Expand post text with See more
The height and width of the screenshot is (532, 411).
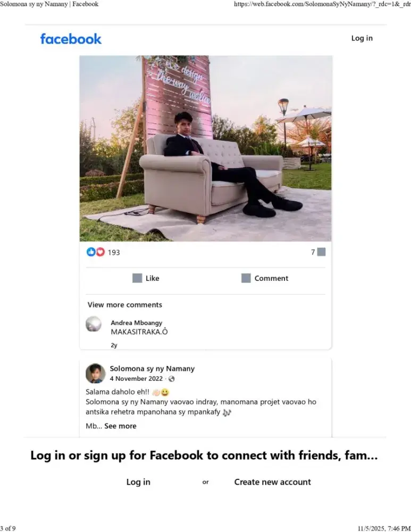pyautogui.click(x=120, y=426)
